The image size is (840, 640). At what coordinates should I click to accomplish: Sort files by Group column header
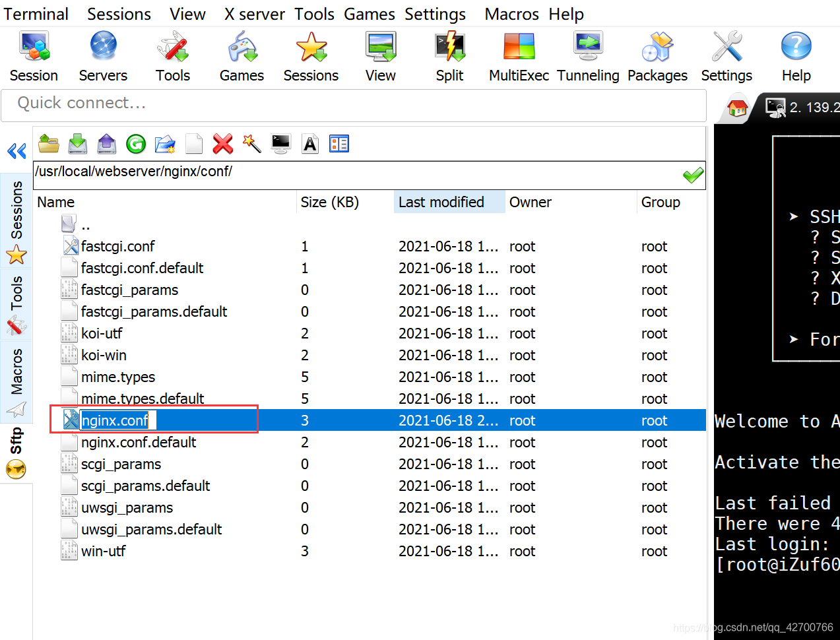pyautogui.click(x=671, y=202)
